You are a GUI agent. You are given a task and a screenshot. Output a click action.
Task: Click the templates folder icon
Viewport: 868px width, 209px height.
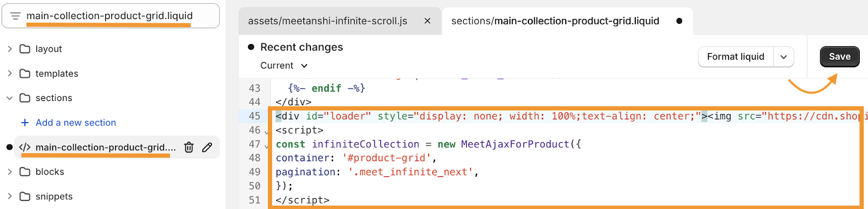click(25, 73)
